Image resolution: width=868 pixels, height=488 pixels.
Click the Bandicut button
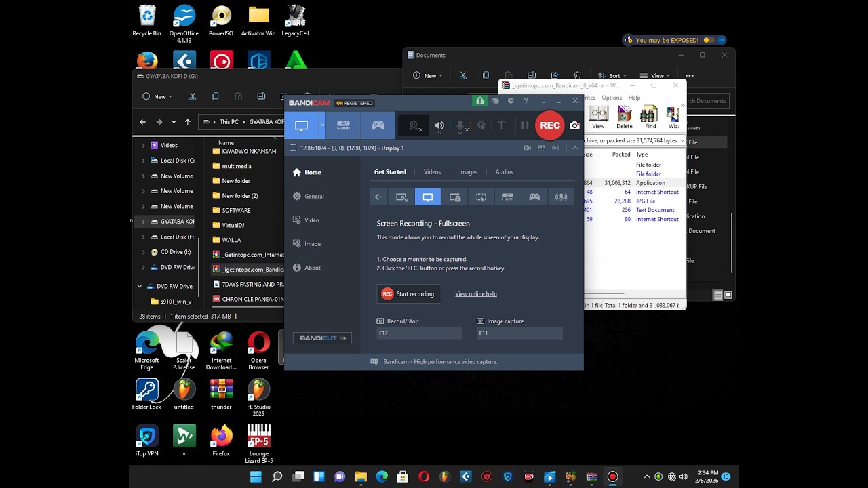[x=322, y=338]
